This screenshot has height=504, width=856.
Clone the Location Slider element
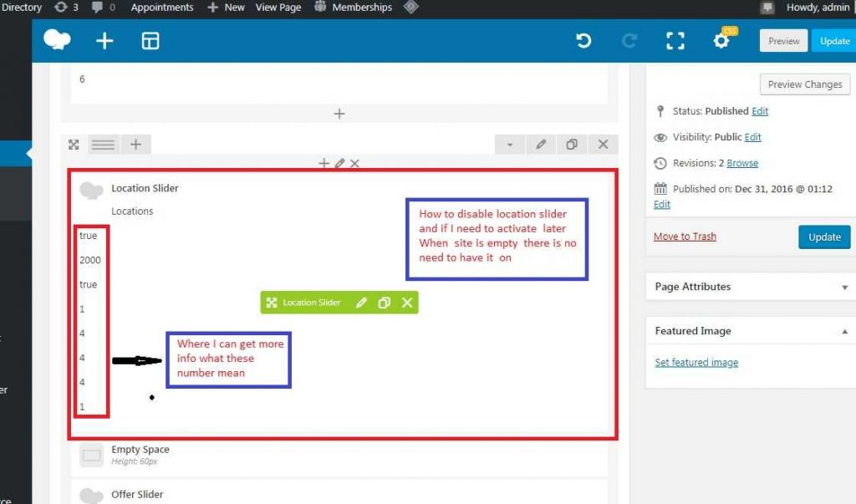(384, 303)
